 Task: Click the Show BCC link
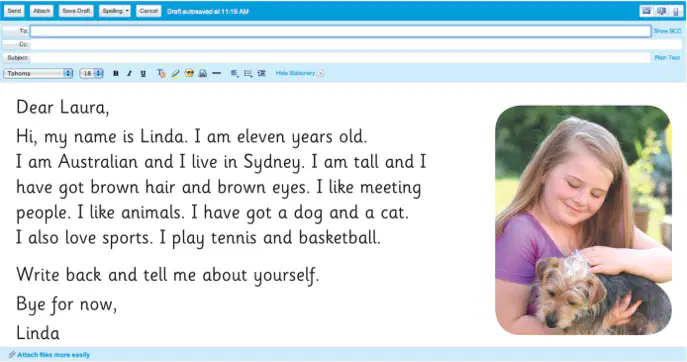click(667, 31)
